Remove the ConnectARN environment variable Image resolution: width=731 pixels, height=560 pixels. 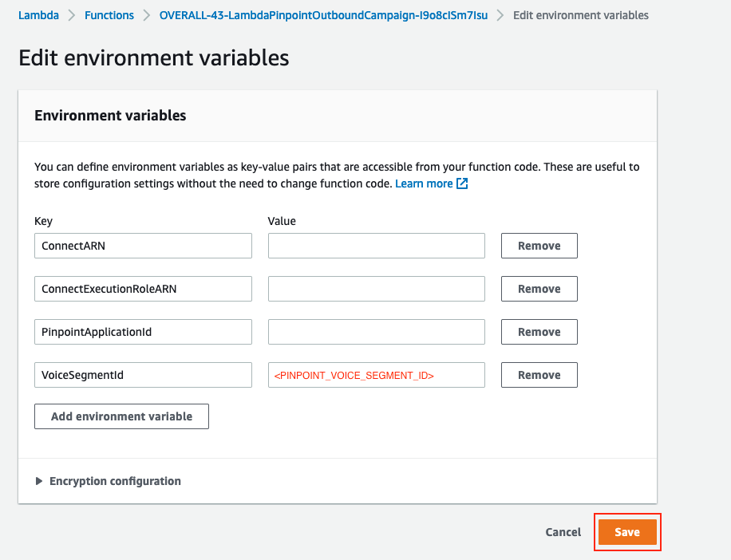click(539, 246)
